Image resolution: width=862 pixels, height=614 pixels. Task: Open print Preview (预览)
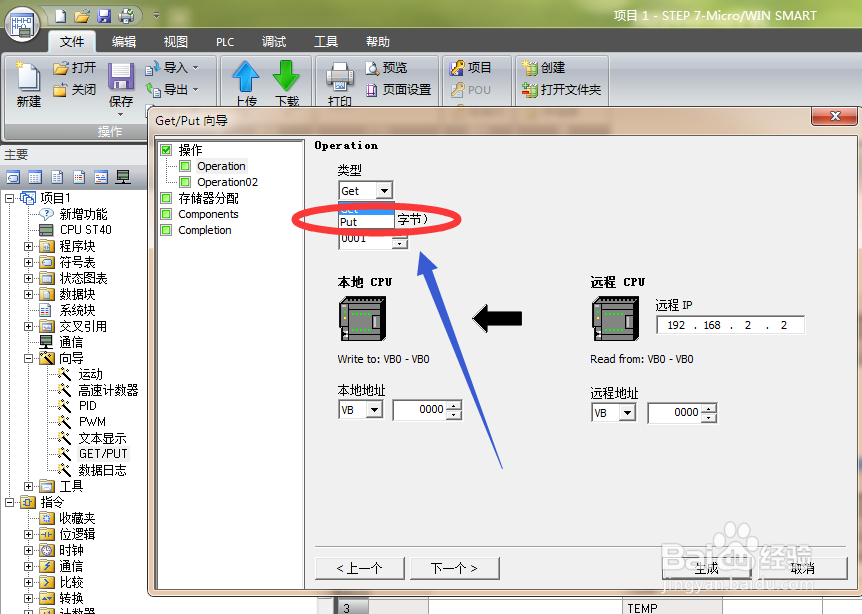pyautogui.click(x=386, y=68)
